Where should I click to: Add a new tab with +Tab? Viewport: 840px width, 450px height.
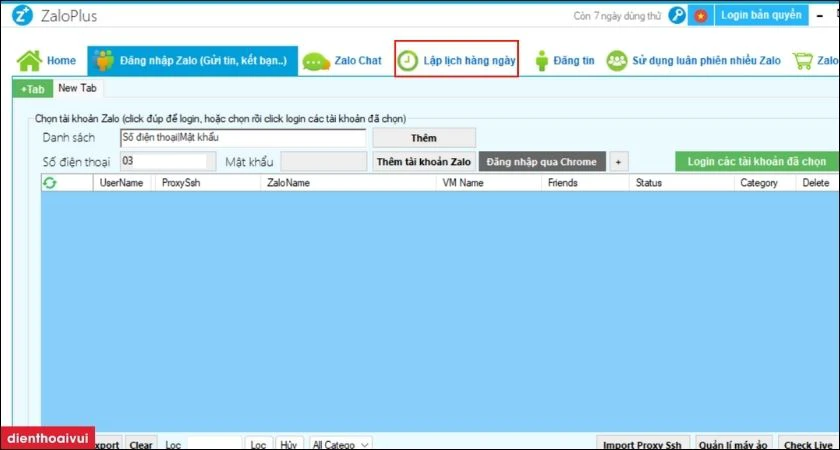(x=33, y=89)
